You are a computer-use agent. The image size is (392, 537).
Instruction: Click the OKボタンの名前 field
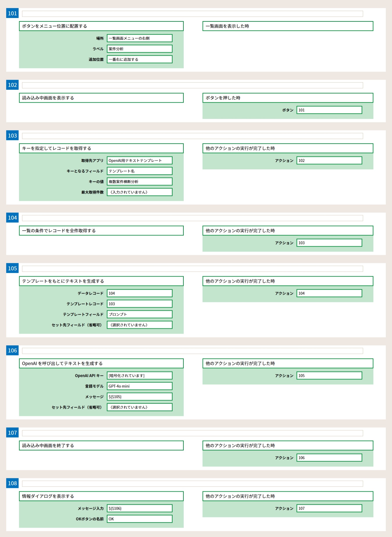(x=139, y=519)
